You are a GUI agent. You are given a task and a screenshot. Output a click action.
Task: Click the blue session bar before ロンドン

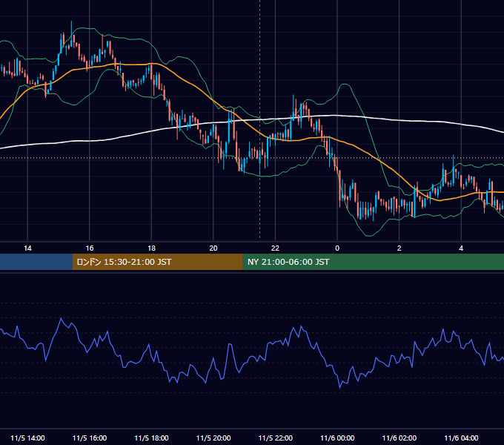36,262
